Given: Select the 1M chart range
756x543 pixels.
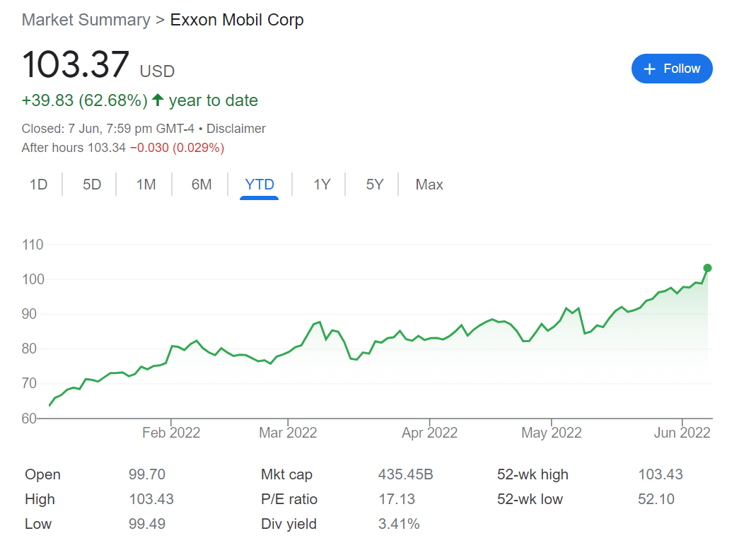Looking at the screenshot, I should 146,185.
